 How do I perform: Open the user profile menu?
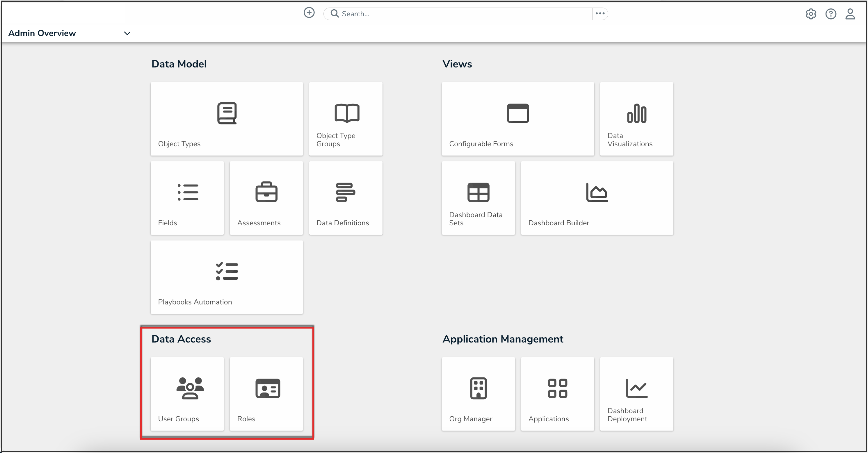(x=850, y=14)
